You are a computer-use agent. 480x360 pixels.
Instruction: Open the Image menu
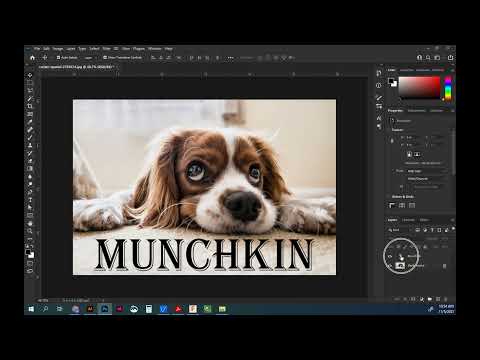pos(58,49)
